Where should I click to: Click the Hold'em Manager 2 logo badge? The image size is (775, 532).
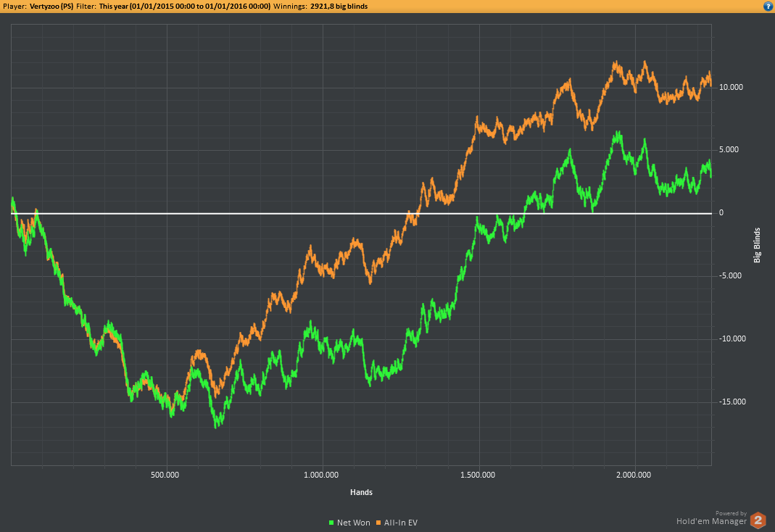click(758, 520)
